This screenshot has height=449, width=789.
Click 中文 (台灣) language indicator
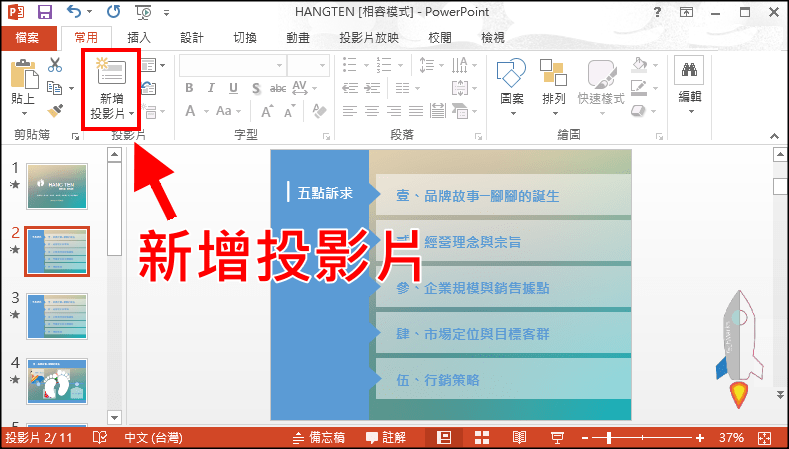tap(153, 437)
